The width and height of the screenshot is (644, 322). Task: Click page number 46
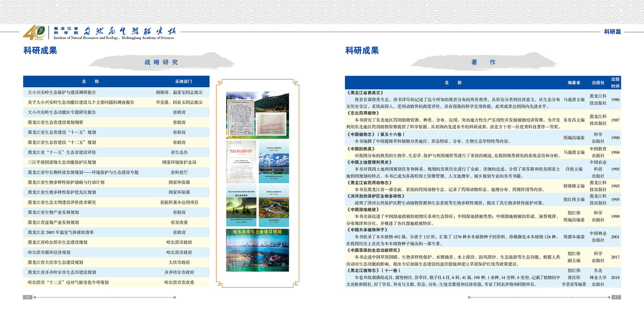(x=28, y=297)
